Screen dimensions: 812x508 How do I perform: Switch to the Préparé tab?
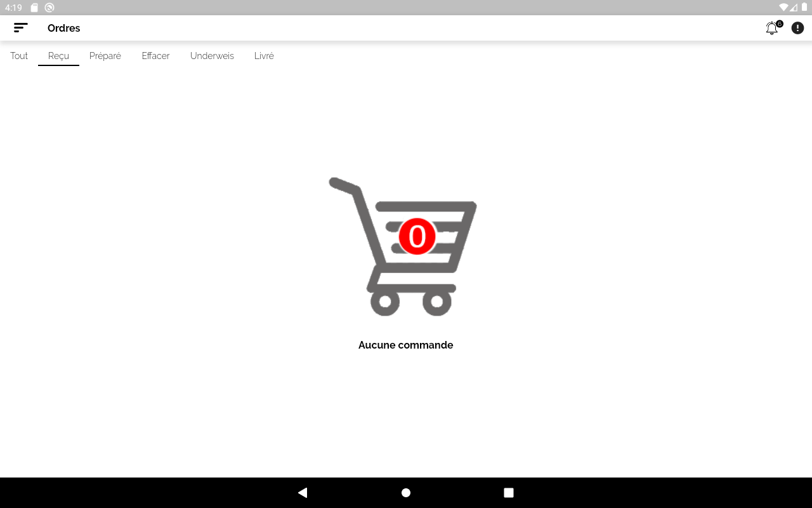tap(105, 56)
